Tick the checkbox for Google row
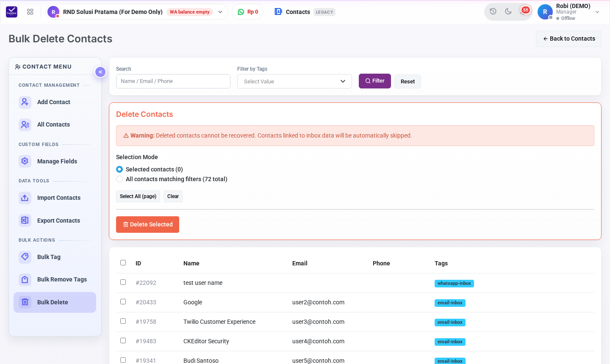Viewport: 610px width, 364px height. pyautogui.click(x=123, y=302)
